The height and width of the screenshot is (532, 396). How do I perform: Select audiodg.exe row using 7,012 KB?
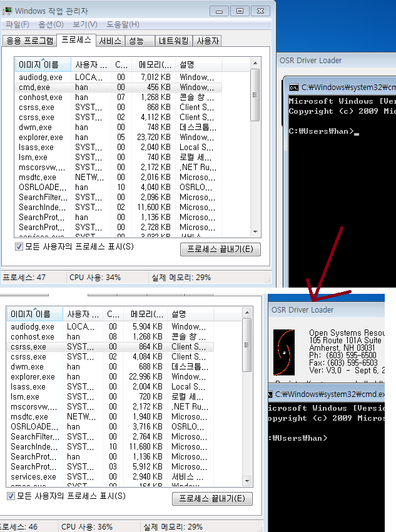click(x=118, y=78)
